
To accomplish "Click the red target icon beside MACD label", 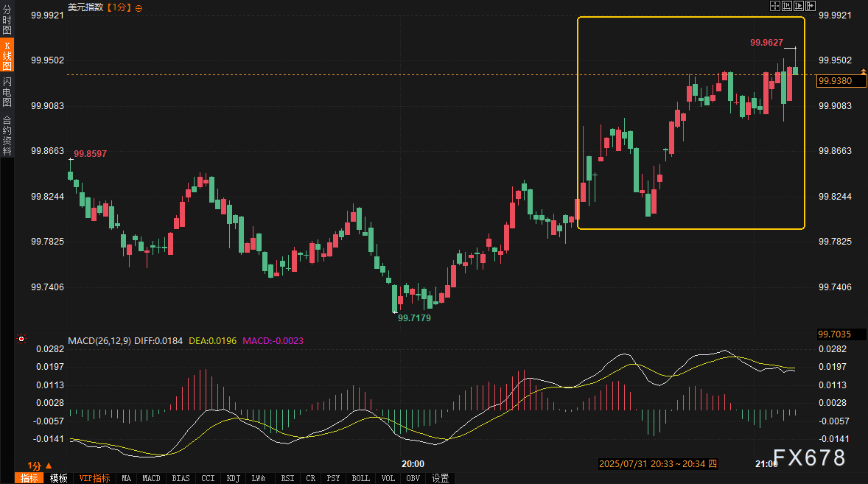I will [21, 340].
